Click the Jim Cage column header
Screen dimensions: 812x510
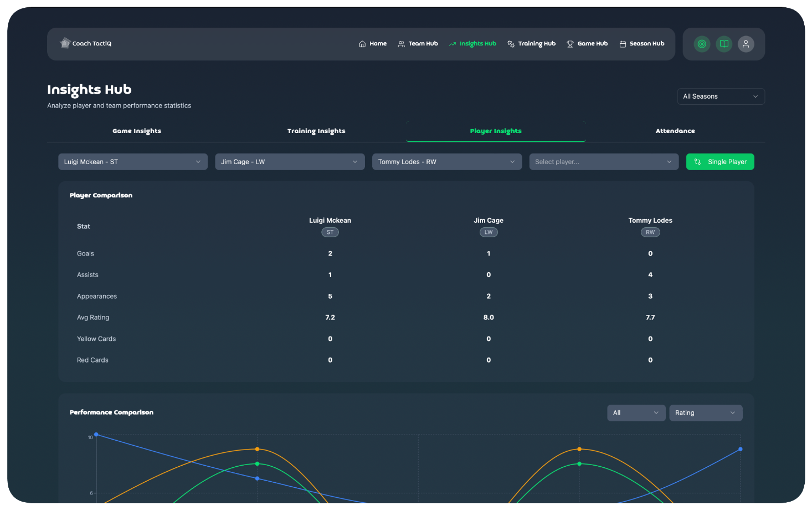tap(489, 221)
